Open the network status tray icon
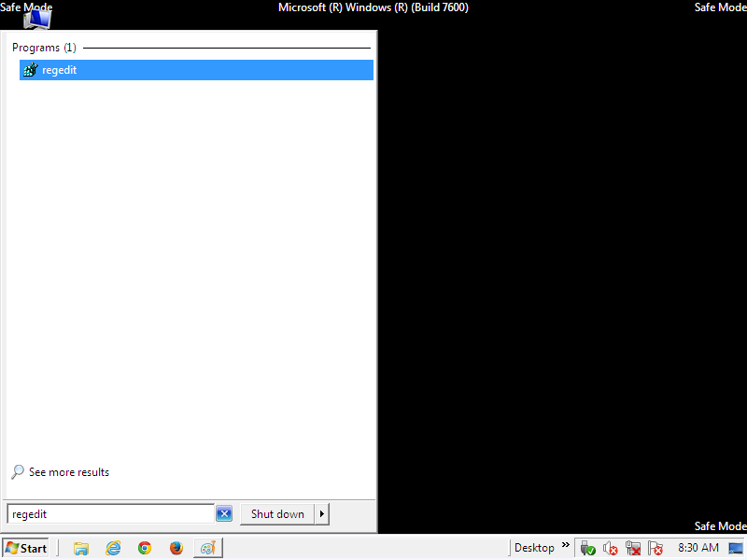The image size is (747, 560). click(633, 548)
